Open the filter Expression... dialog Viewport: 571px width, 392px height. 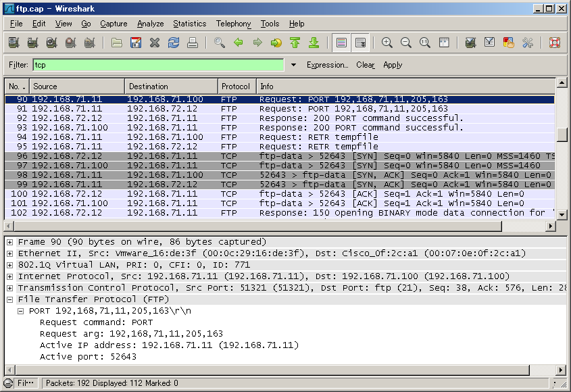[x=327, y=65]
